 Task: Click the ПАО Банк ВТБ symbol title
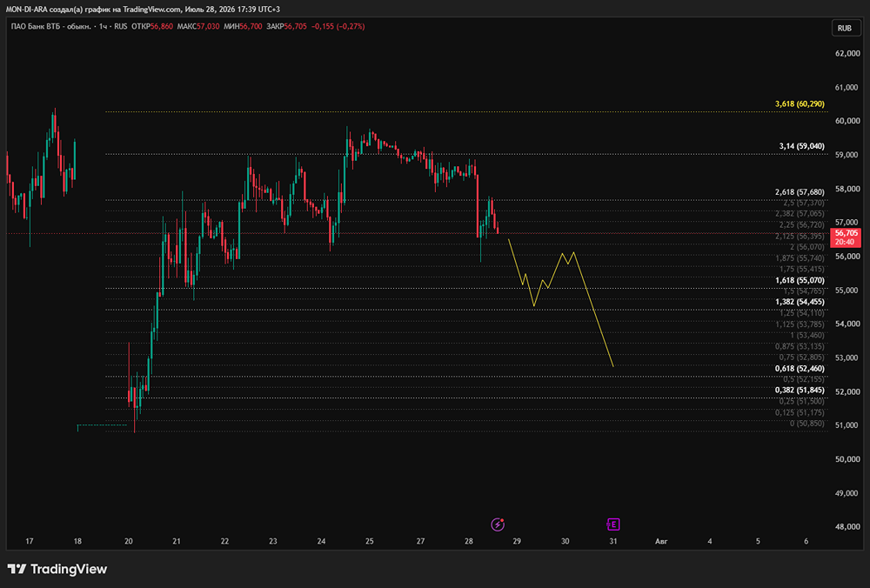tap(51, 26)
